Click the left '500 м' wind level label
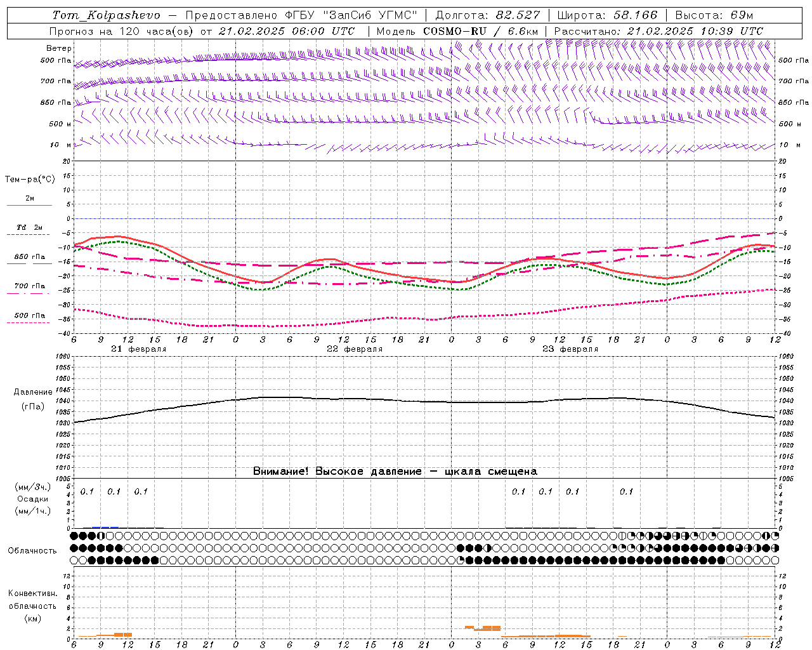Viewport: 812px width, 650px height. [x=60, y=124]
